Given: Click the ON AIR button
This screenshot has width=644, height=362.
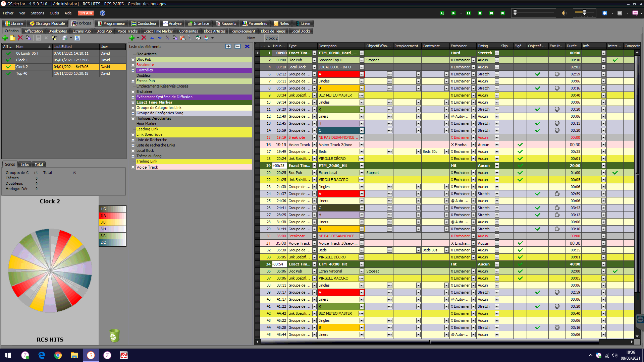Looking at the screenshot, I should (x=86, y=13).
